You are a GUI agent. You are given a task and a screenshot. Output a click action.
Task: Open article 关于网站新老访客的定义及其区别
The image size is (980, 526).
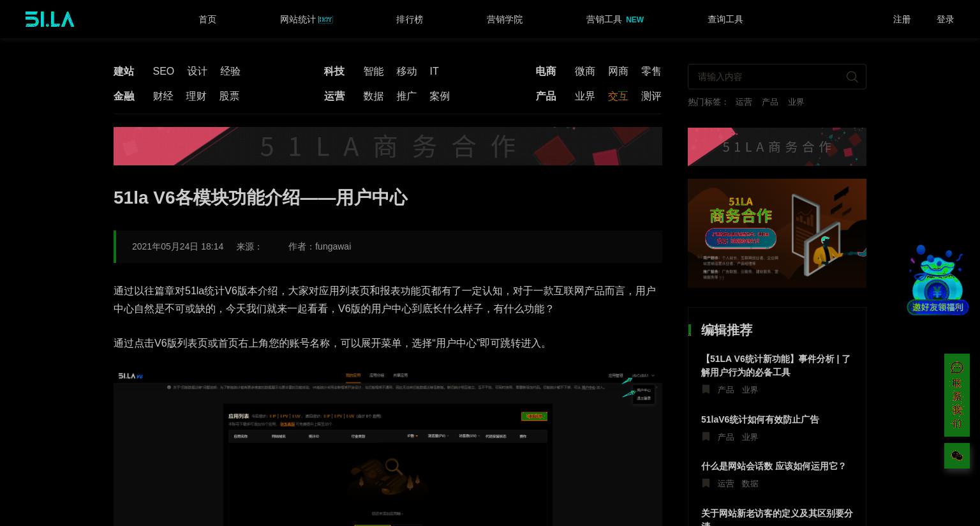tap(777, 517)
